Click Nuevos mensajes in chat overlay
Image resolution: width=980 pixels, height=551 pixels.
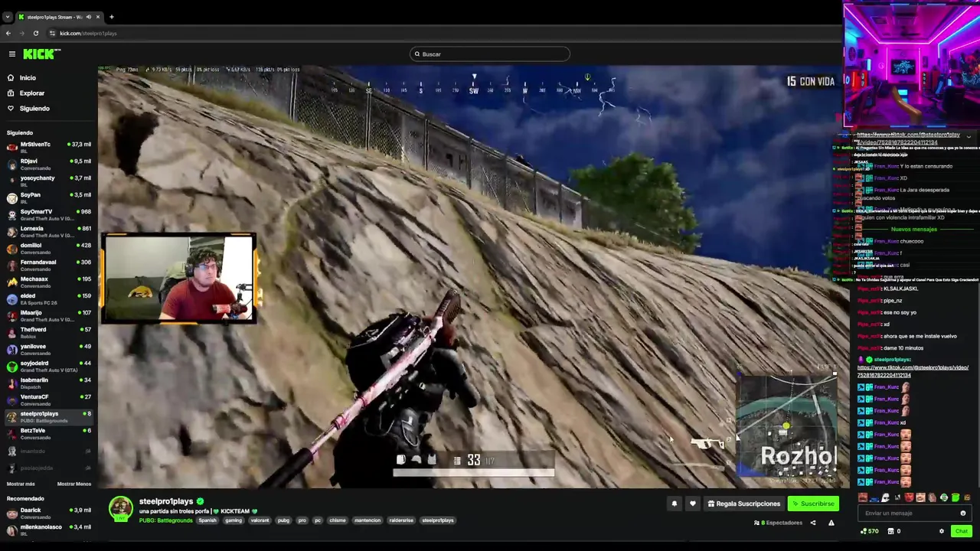(913, 230)
